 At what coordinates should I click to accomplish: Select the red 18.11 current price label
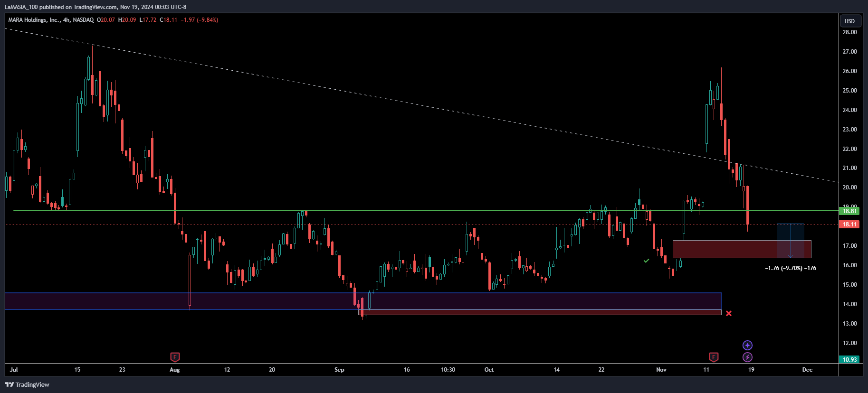[849, 224]
